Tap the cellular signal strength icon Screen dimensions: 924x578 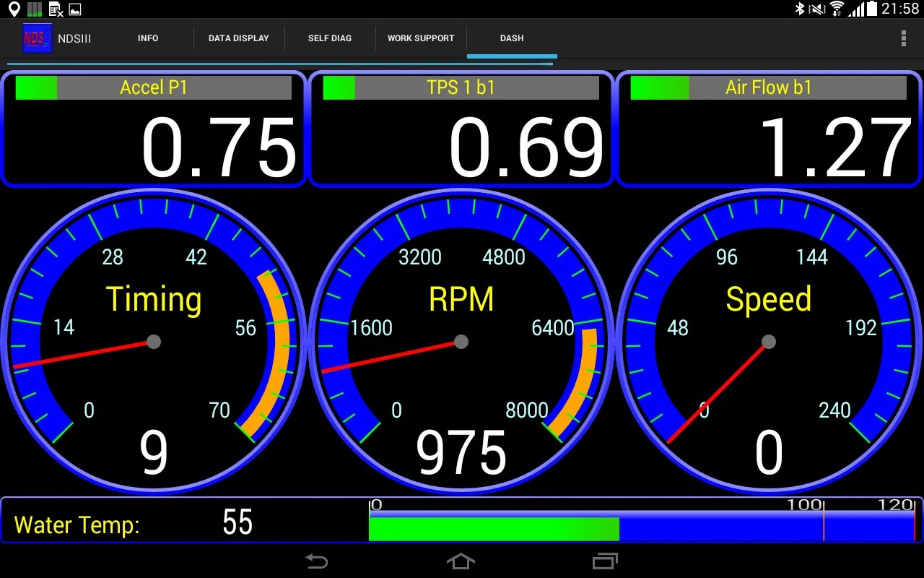click(856, 9)
